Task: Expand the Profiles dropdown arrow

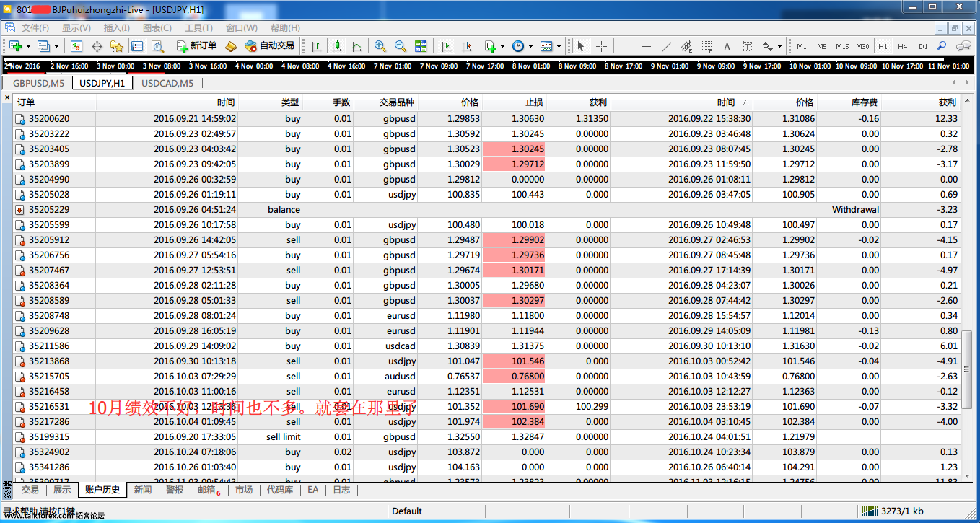Action: click(x=56, y=46)
